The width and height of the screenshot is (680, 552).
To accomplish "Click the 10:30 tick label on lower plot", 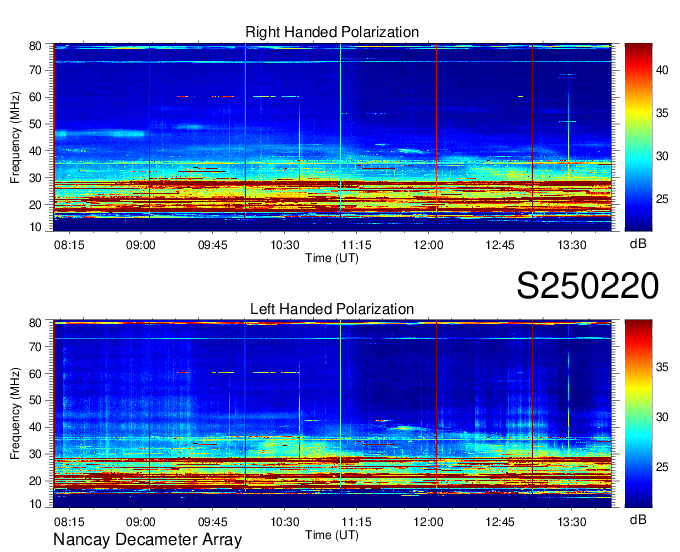I will click(284, 522).
